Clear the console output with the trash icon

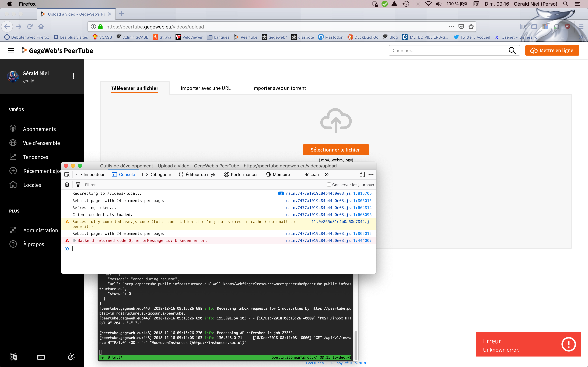click(x=67, y=185)
